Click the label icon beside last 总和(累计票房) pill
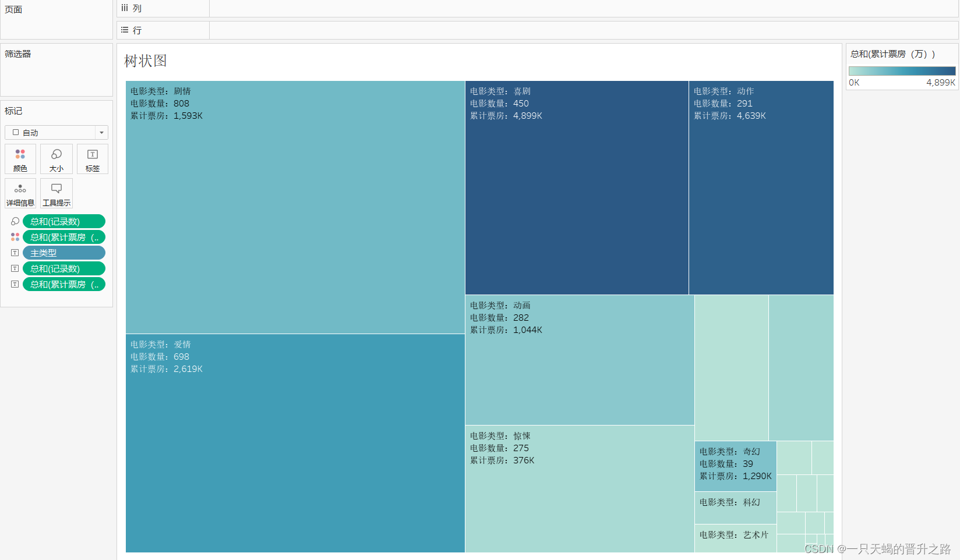The height and width of the screenshot is (560, 960). 15,284
